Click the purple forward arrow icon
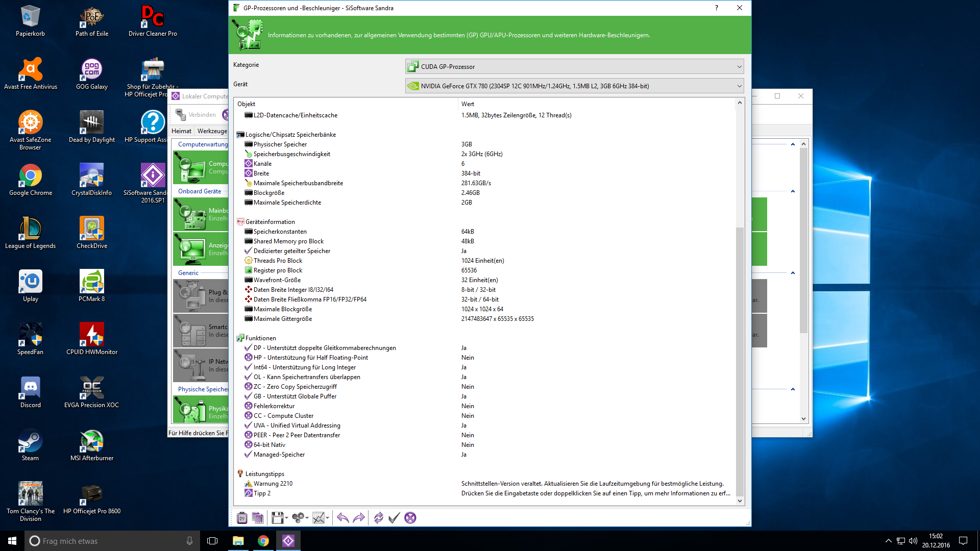The image size is (980, 551). 359,518
